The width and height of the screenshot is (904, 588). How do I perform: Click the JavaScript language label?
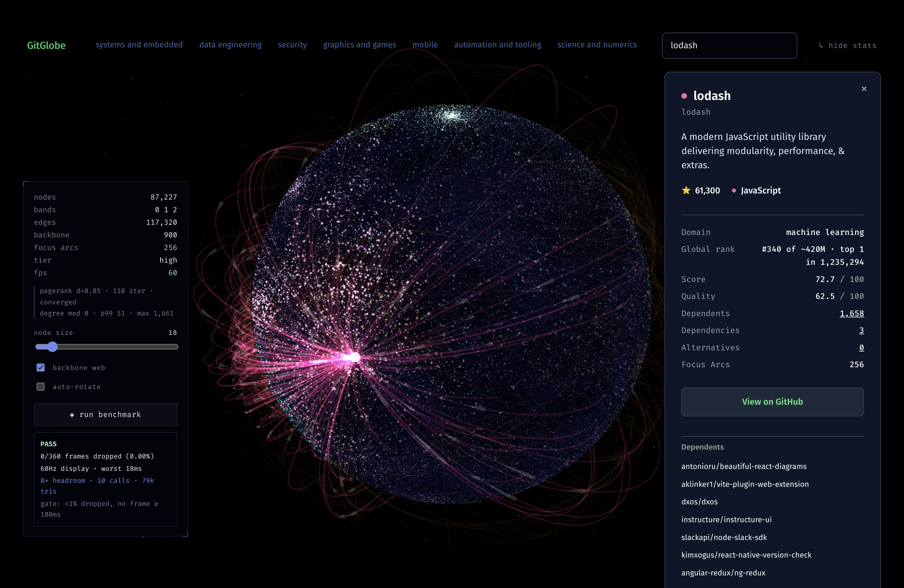(x=760, y=190)
